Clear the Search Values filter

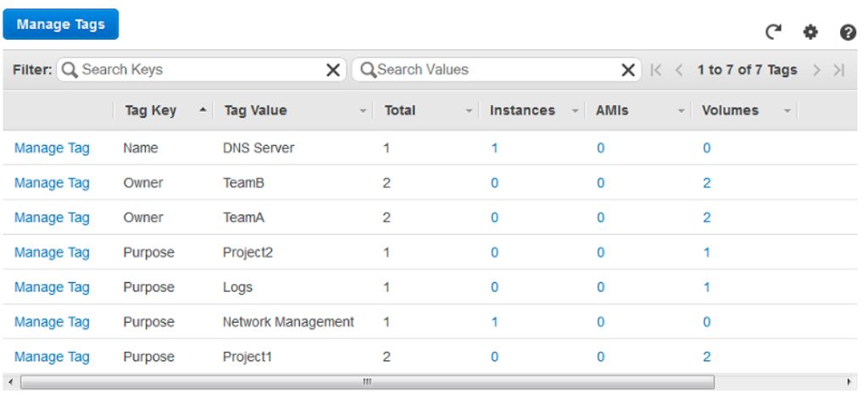(628, 69)
